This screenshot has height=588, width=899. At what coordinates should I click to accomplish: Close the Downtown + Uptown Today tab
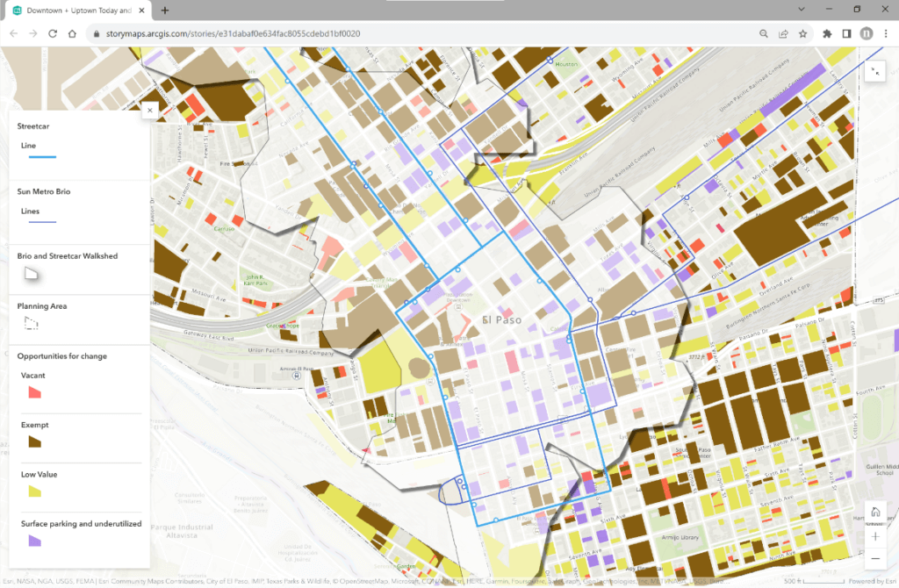pos(141,11)
